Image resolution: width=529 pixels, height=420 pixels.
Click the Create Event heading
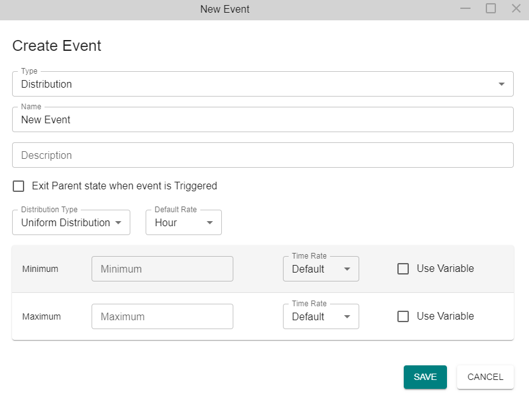(x=57, y=46)
